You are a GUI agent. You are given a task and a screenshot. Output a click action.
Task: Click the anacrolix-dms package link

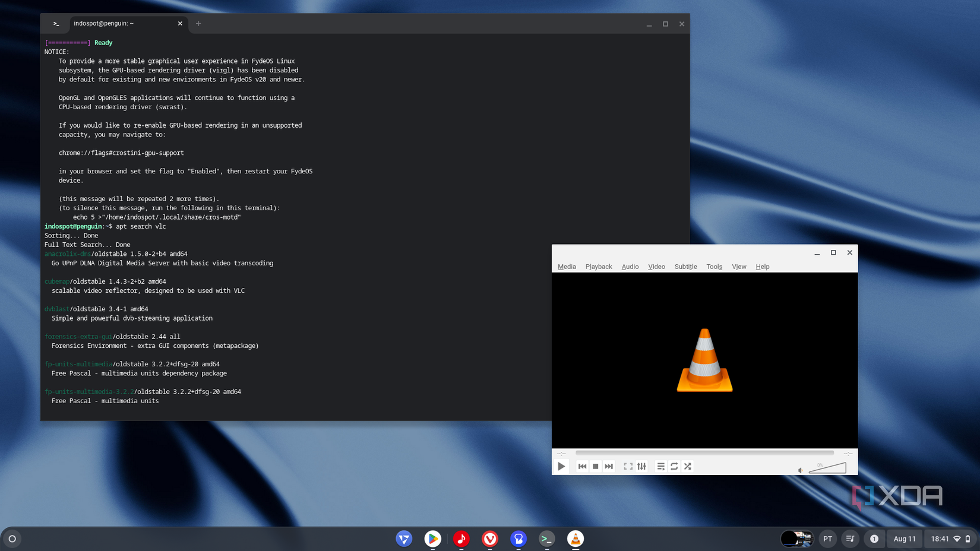68,254
